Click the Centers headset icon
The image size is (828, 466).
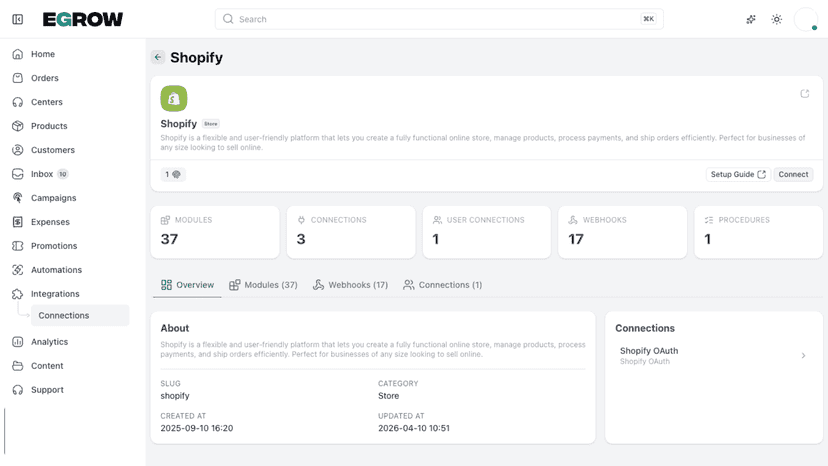[x=17, y=102]
